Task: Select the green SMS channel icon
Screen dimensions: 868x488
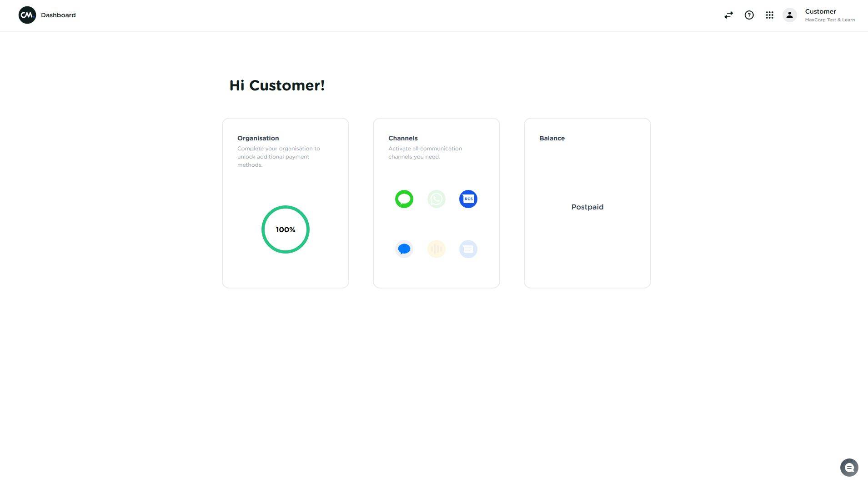Action: (404, 199)
